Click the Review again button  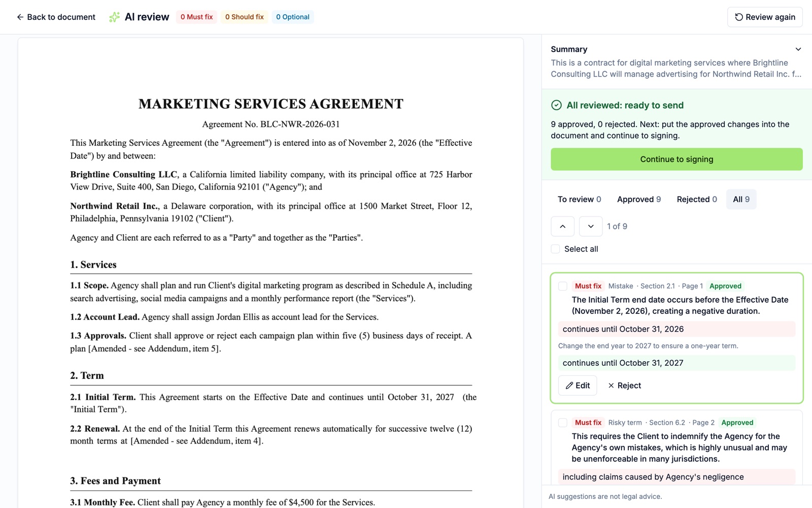(x=765, y=17)
